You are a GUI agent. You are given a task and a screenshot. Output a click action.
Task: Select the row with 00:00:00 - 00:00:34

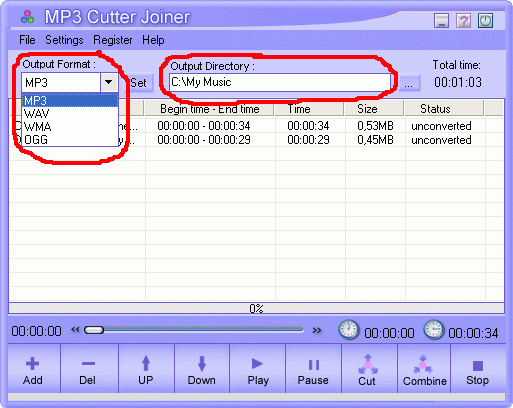[x=257, y=126]
